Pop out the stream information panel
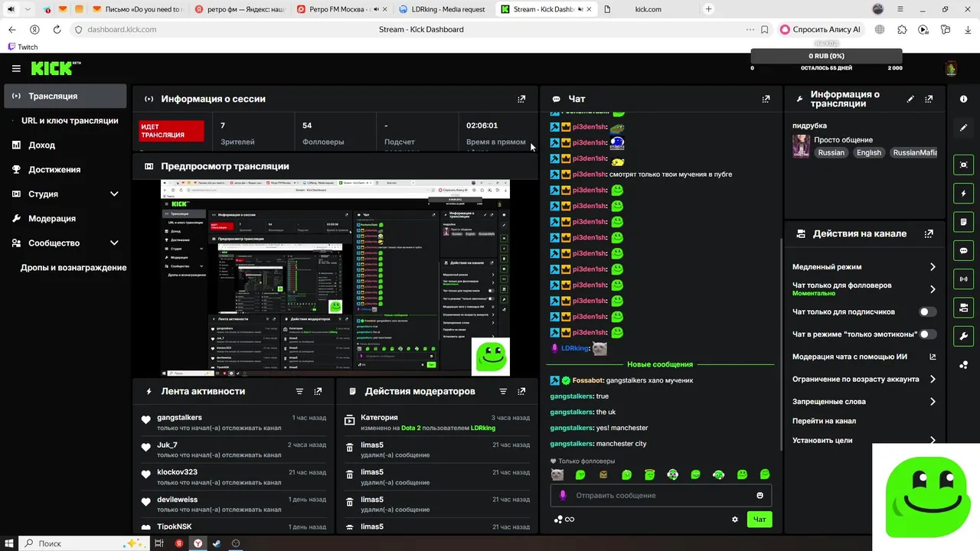The height and width of the screenshot is (551, 980). [x=929, y=99]
